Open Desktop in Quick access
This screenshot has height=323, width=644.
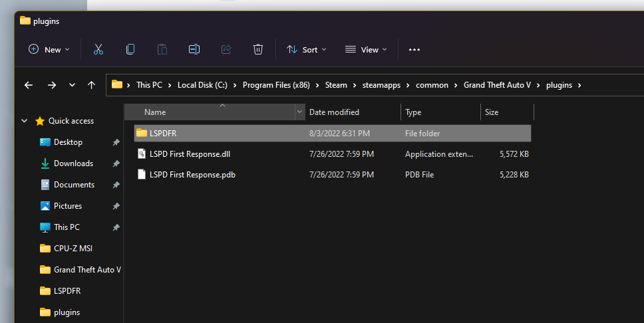click(x=68, y=142)
